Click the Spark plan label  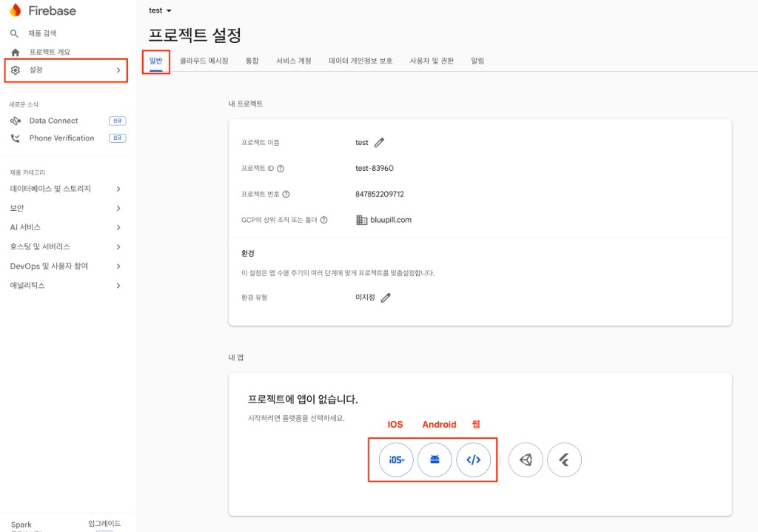click(x=21, y=525)
